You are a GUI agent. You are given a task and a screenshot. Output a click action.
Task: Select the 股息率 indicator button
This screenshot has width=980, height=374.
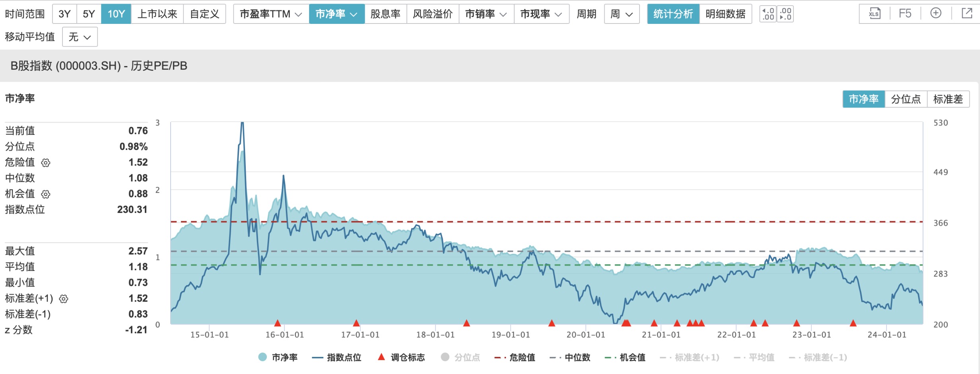point(385,14)
